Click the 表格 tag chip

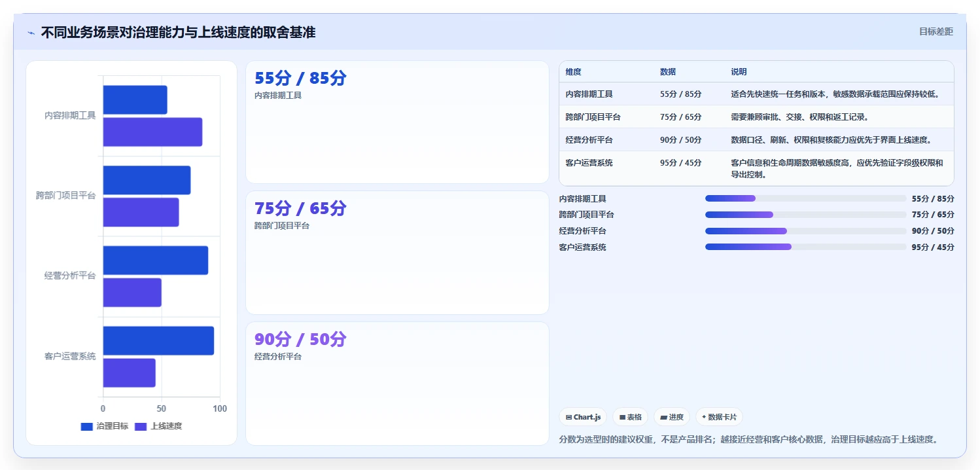631,417
